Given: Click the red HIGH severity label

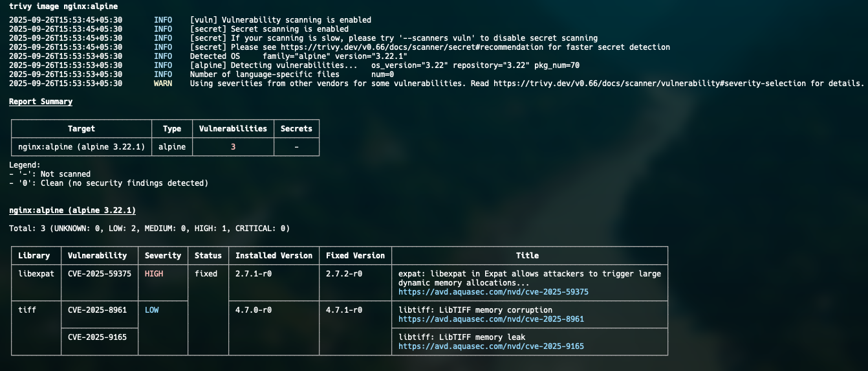Looking at the screenshot, I should (x=154, y=274).
